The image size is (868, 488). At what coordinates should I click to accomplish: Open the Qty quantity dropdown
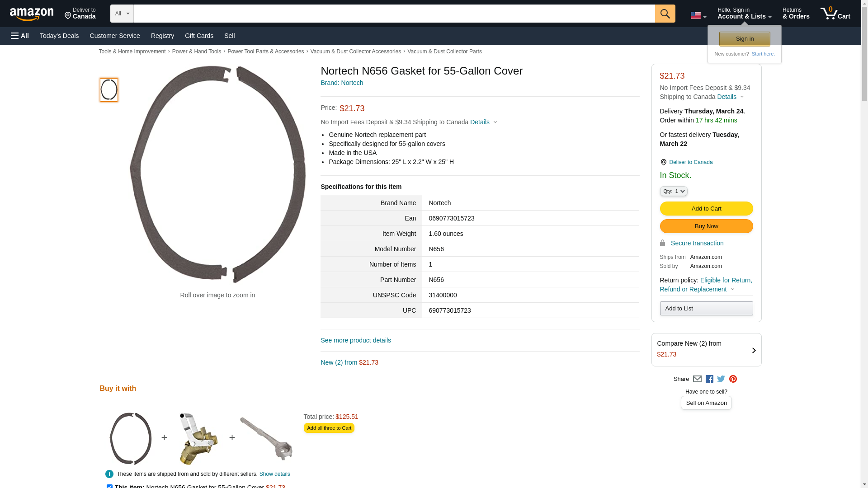point(673,191)
